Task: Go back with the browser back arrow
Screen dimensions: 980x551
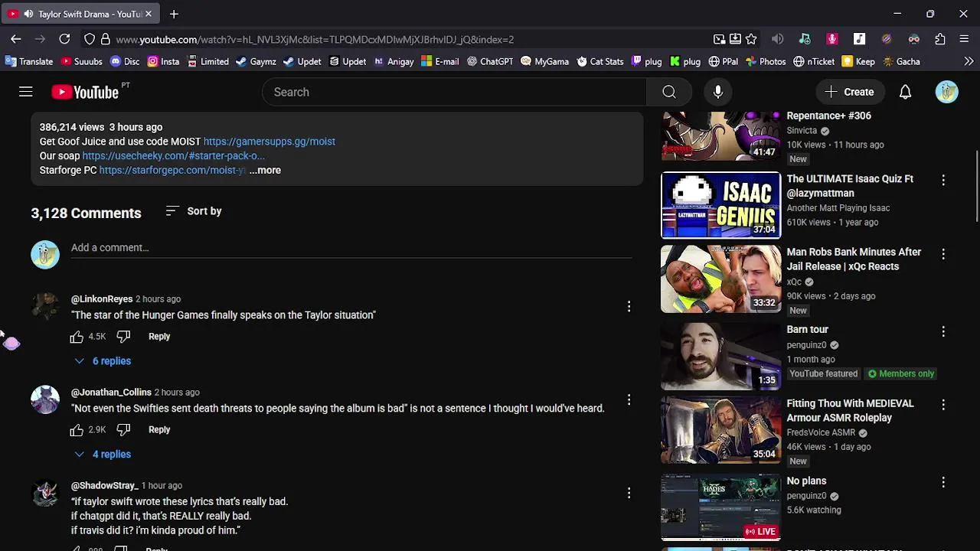Action: [x=16, y=39]
